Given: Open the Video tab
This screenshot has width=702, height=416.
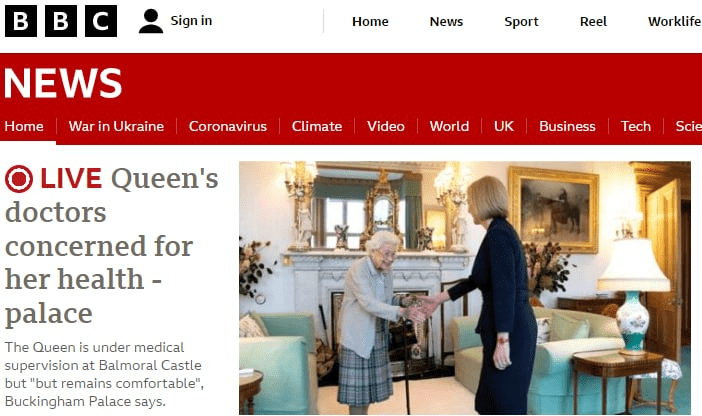Looking at the screenshot, I should [x=386, y=126].
